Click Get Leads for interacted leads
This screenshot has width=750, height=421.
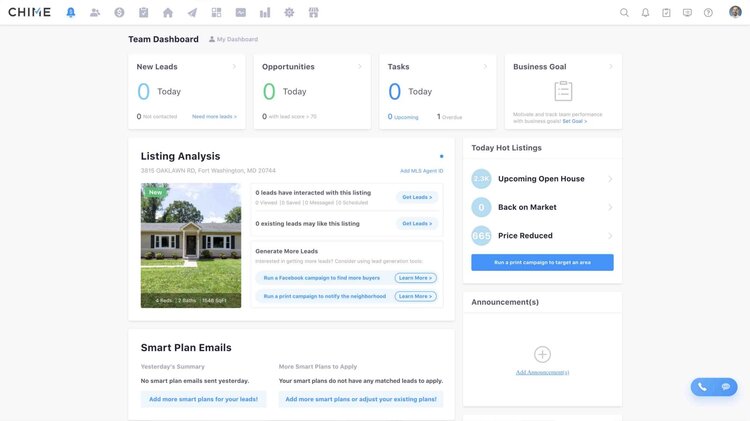[417, 197]
